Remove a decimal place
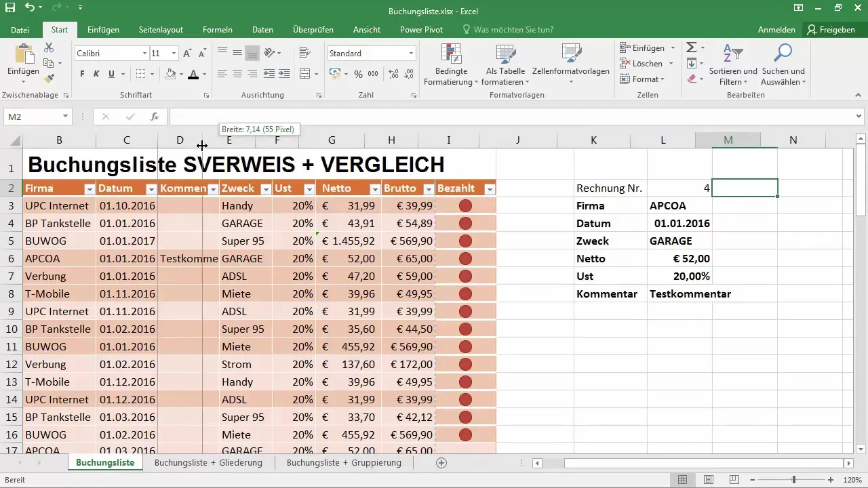Screen dimensions: 868x488 pos(408,74)
